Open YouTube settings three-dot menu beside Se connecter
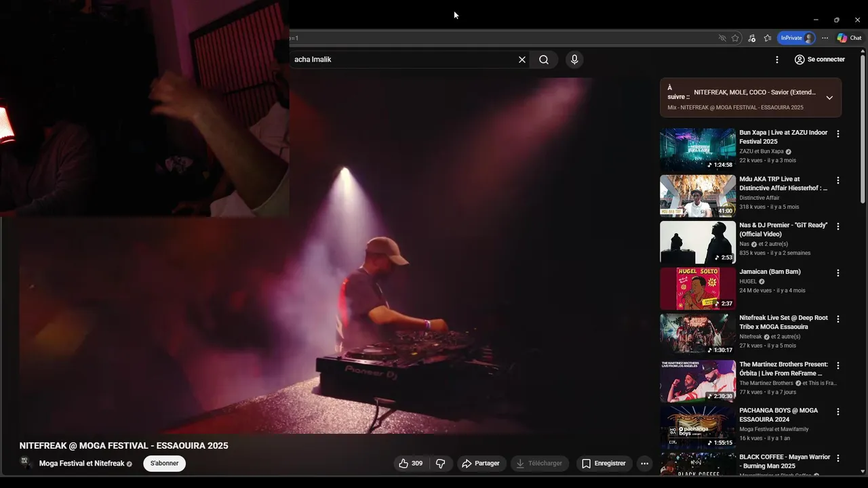This screenshot has height=488, width=868. point(777,60)
